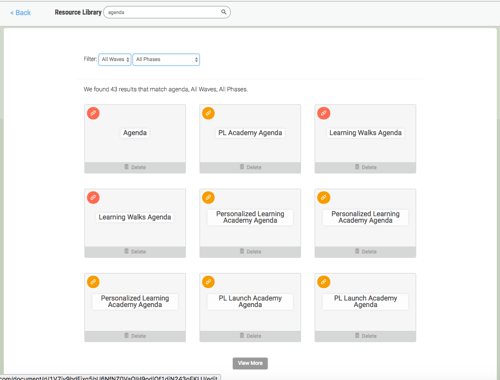Delete Learning Walks Agenda card below Agenda card
Image resolution: width=500 pixels, height=380 pixels.
135,252
